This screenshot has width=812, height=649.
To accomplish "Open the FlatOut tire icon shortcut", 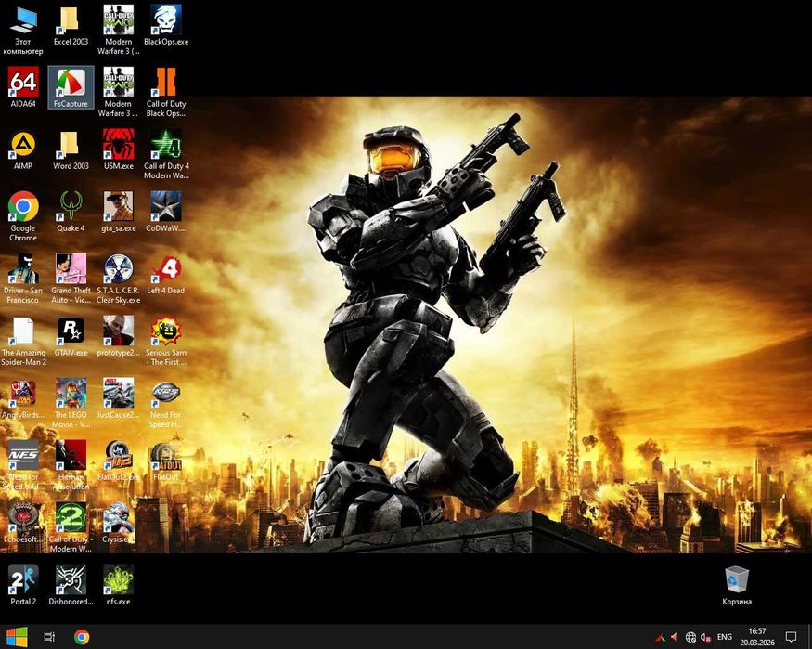I will pyautogui.click(x=166, y=461).
